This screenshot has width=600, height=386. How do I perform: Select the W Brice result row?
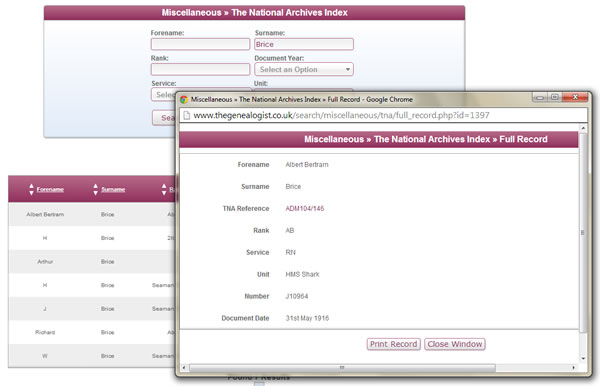point(91,356)
